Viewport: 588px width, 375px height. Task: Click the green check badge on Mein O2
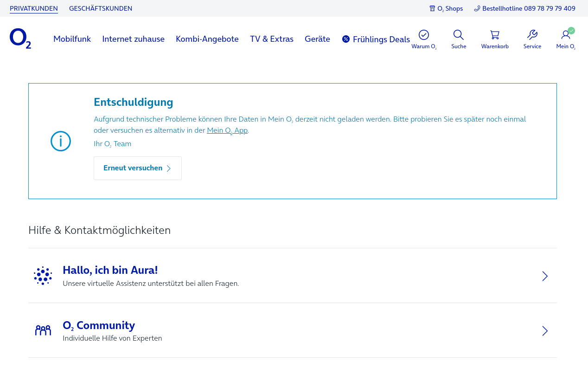point(571,31)
